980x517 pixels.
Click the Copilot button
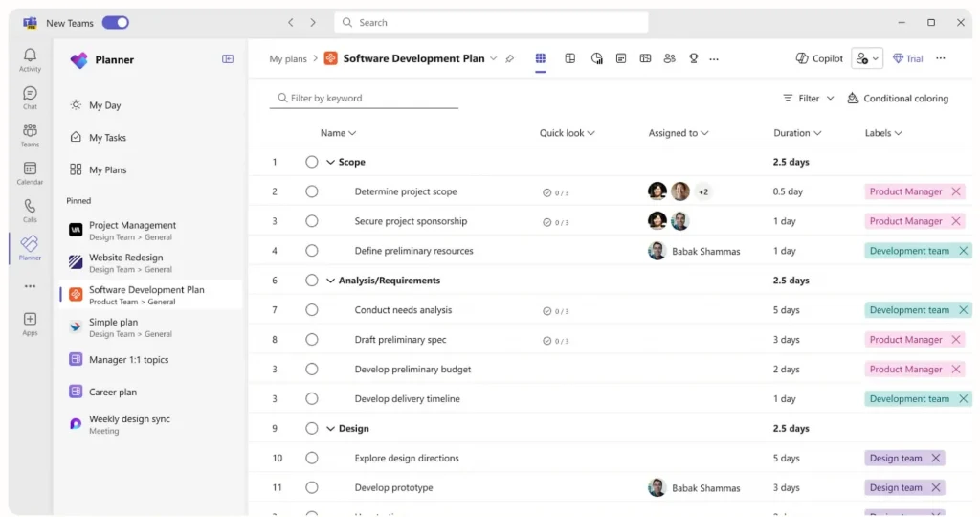click(819, 58)
